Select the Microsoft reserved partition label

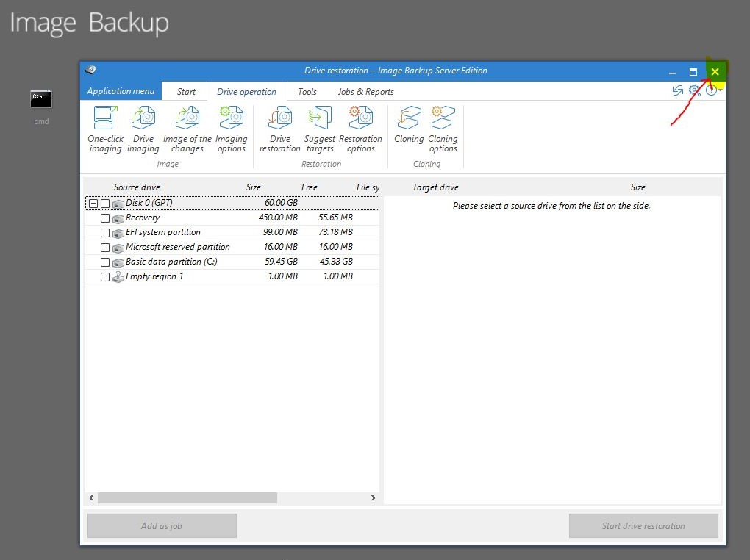click(x=177, y=247)
